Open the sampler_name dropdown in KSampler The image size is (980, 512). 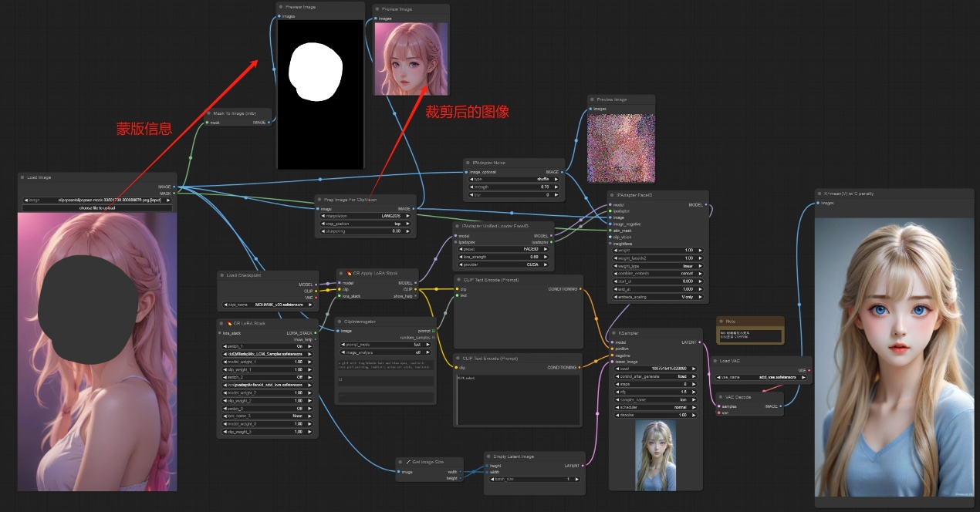tap(657, 401)
